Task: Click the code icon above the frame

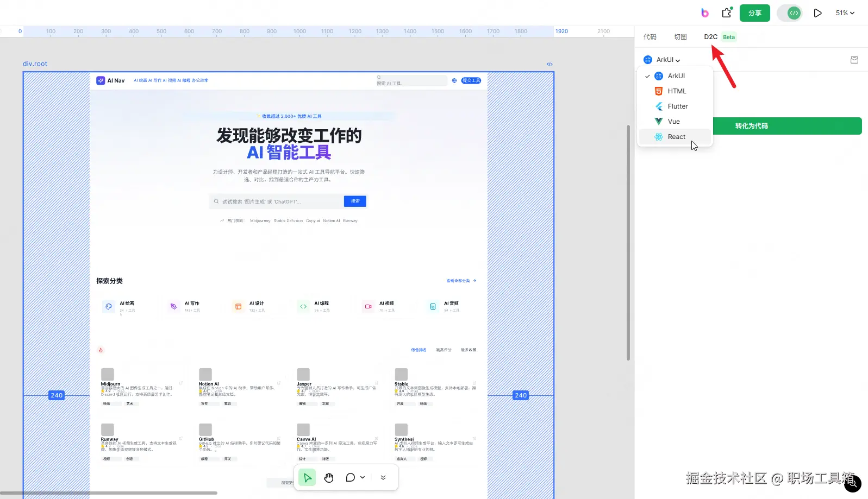Action: 549,64
